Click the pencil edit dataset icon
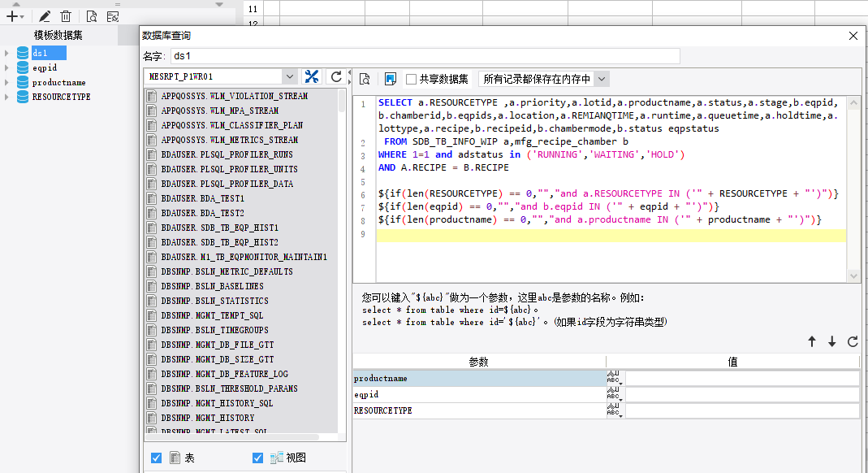Image resolution: width=868 pixels, height=473 pixels. click(45, 16)
